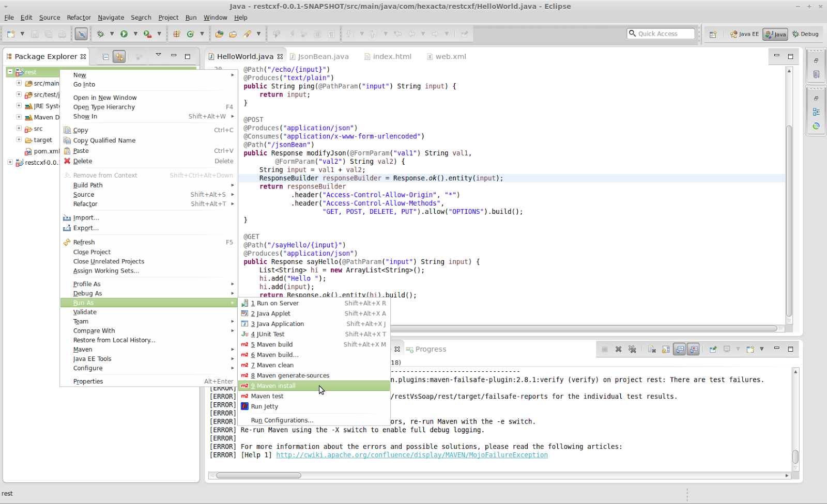The height and width of the screenshot is (504, 827).
Task: Open the Refactor menu in menu bar
Action: [x=79, y=17]
